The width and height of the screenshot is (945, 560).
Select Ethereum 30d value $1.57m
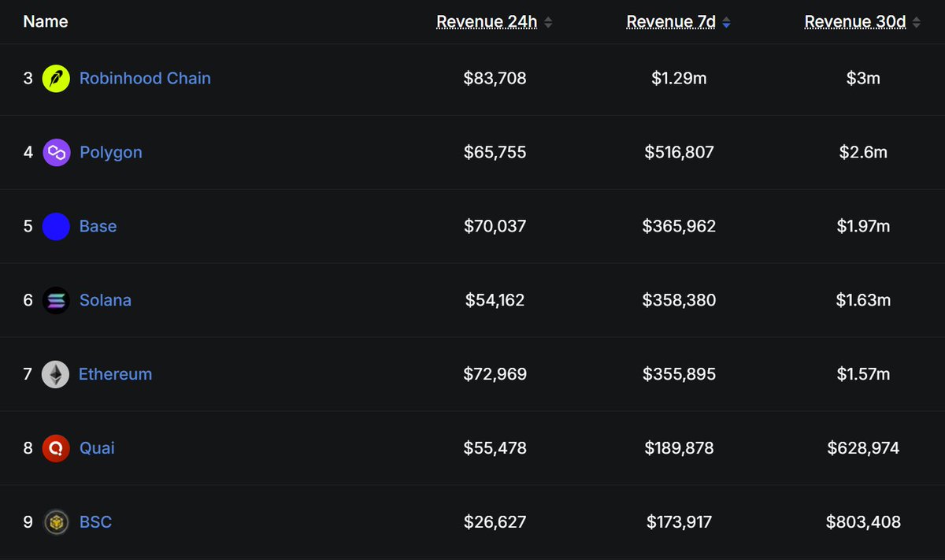pos(863,374)
